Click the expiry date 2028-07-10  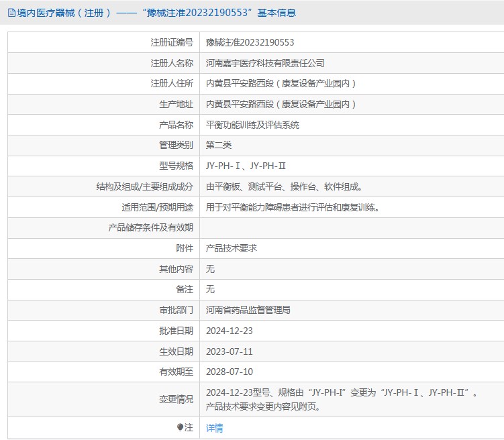click(x=229, y=372)
